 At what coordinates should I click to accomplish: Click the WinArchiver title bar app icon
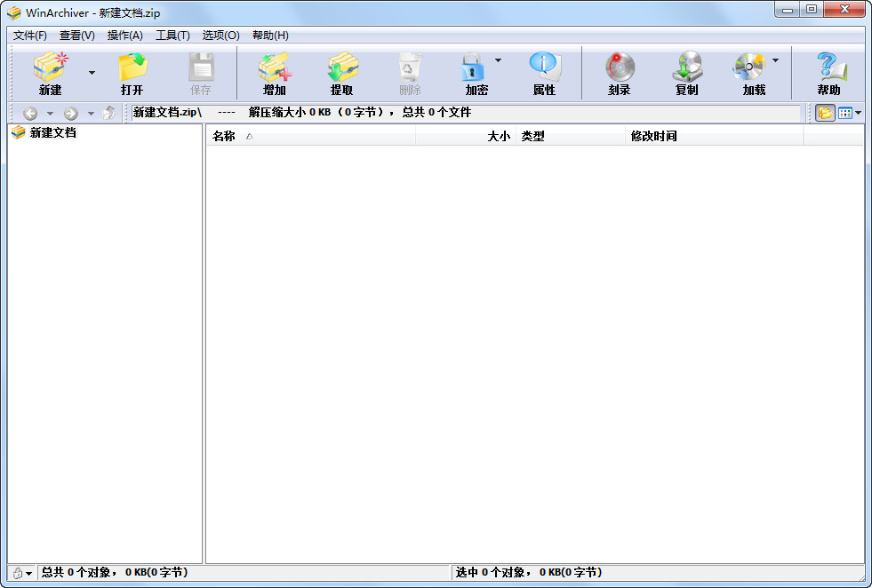[14, 12]
